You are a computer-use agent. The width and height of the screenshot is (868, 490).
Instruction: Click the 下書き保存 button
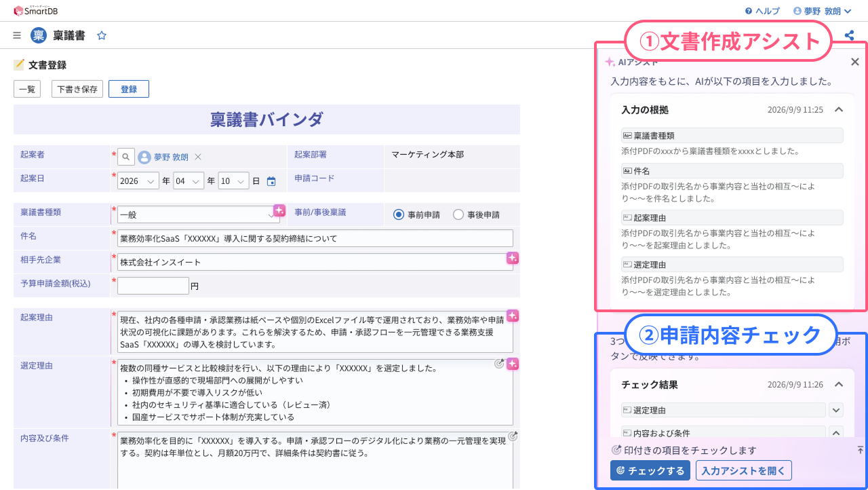tap(77, 89)
